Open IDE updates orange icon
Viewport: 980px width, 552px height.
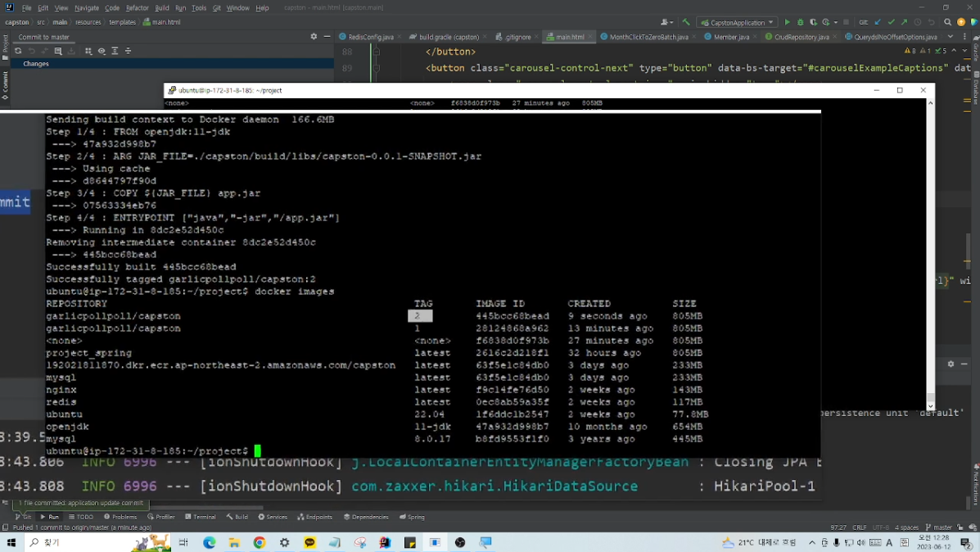[x=961, y=22]
